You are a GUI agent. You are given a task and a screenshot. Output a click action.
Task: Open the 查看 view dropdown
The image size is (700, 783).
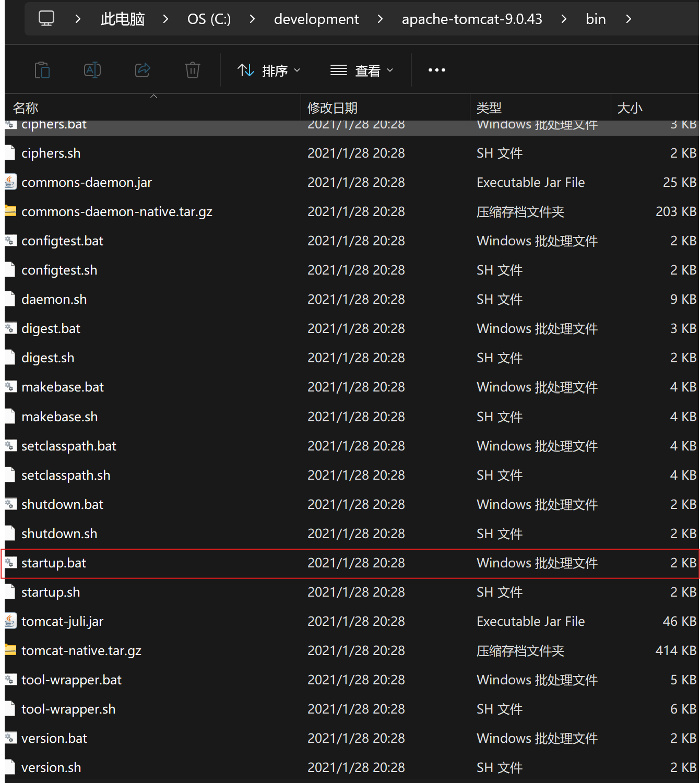[x=362, y=70]
